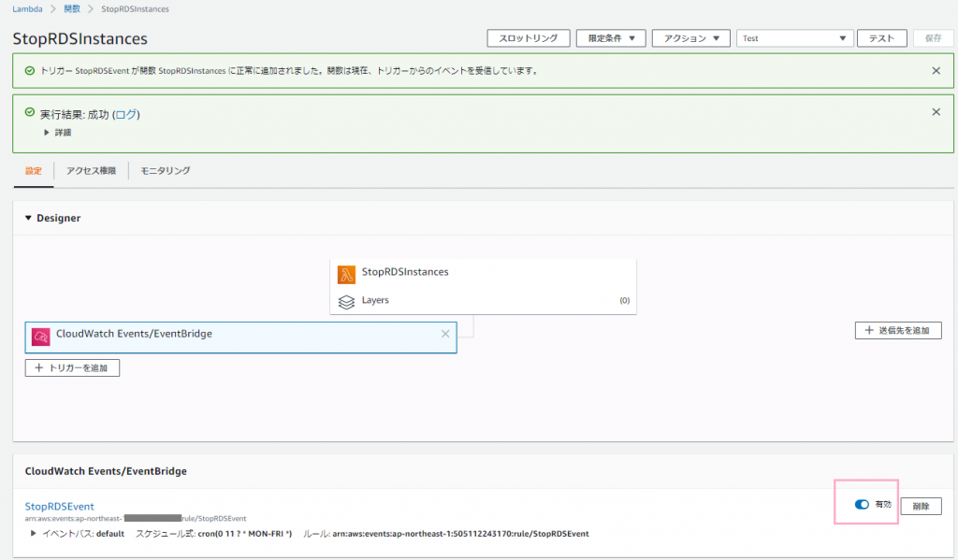The width and height of the screenshot is (958, 560).
Task: Click the イベントバス: default text
Action: tap(83, 534)
